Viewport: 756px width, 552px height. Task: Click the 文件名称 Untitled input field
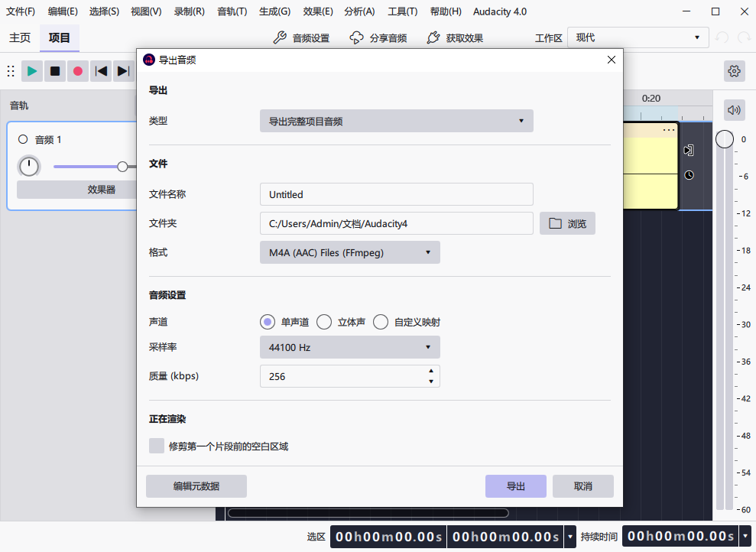pos(396,194)
